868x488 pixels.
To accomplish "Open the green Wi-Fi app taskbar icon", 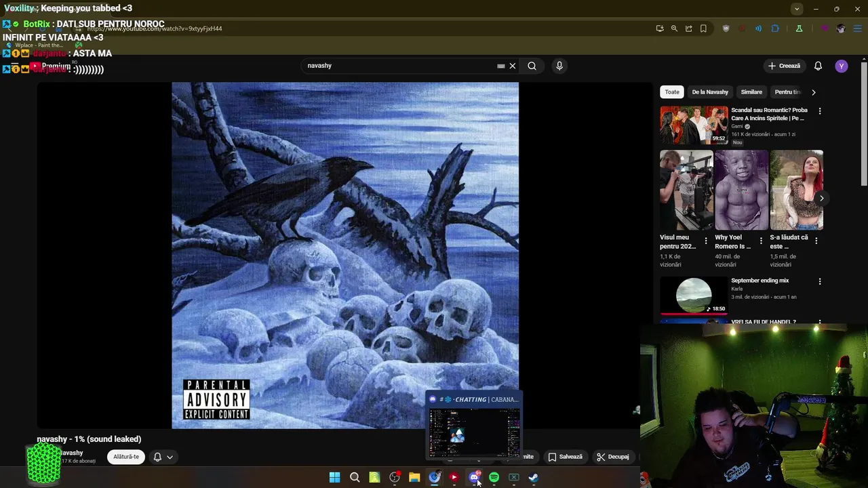I will point(374,477).
